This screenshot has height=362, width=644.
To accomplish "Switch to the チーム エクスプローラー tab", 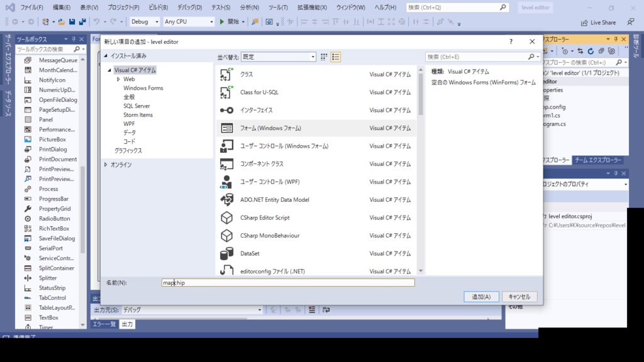I will pos(597,160).
